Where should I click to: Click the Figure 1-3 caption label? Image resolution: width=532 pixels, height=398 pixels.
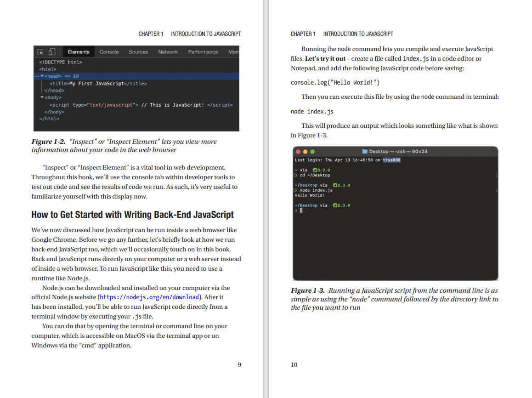click(x=308, y=290)
